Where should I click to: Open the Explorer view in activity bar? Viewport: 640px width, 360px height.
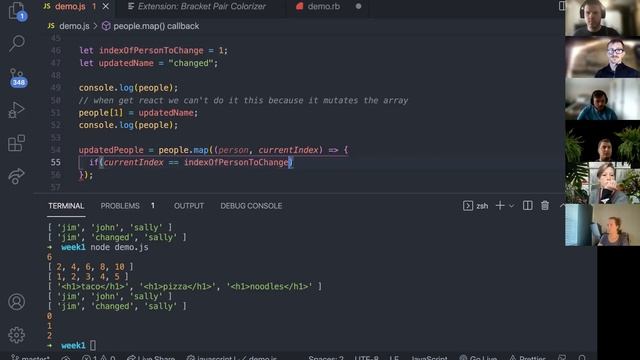17,11
